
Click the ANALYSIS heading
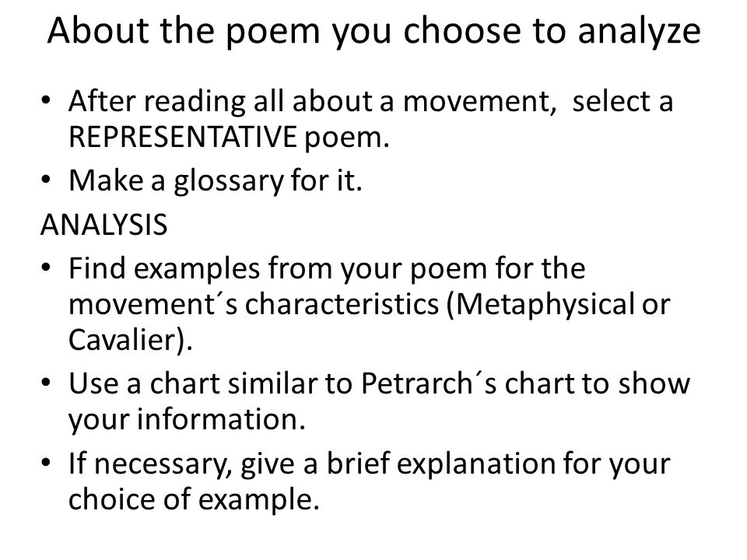coord(103,225)
